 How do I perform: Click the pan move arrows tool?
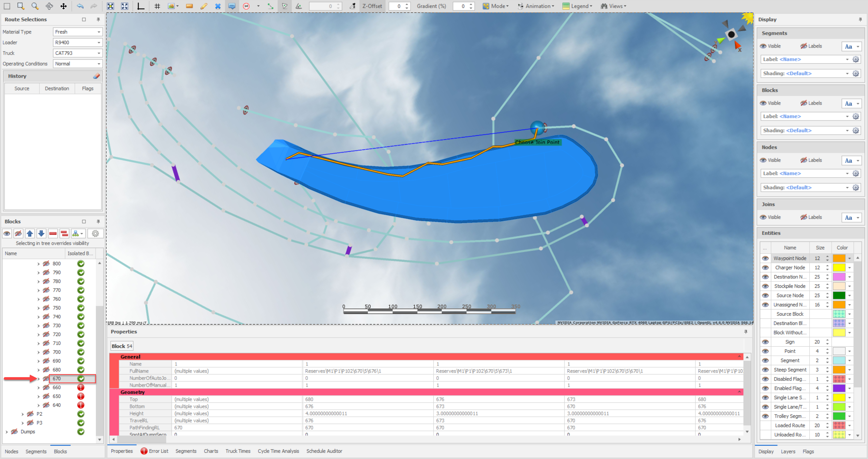tap(63, 6)
